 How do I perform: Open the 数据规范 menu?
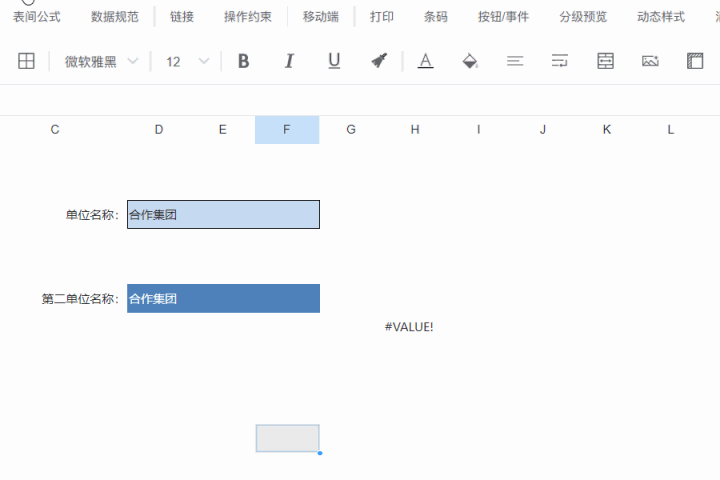(x=114, y=17)
